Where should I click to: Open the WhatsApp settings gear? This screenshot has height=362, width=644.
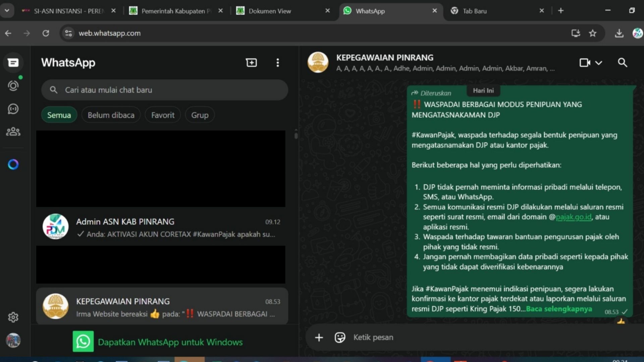tap(13, 317)
